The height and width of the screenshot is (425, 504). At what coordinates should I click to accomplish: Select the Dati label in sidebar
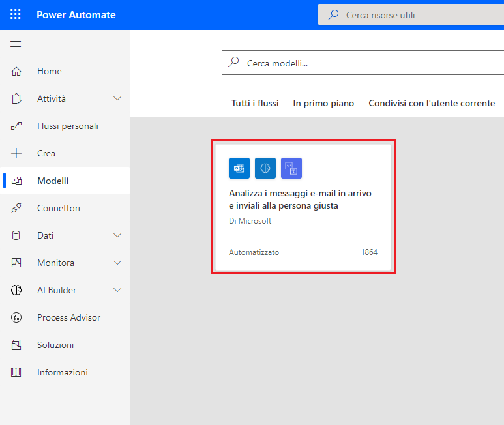click(46, 235)
